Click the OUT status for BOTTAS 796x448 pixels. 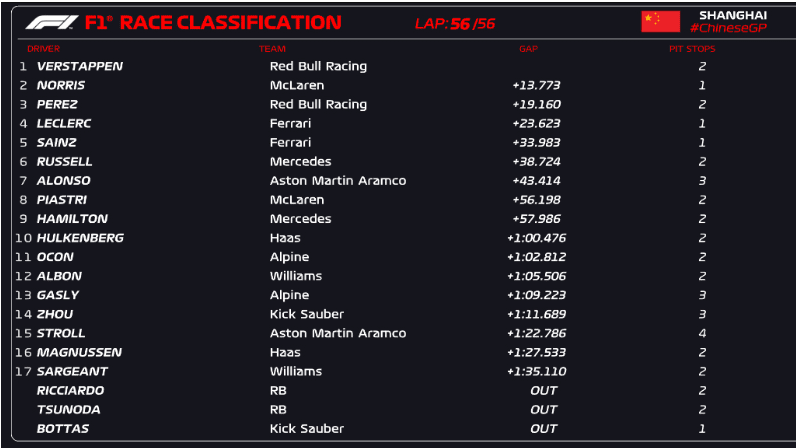coord(543,429)
